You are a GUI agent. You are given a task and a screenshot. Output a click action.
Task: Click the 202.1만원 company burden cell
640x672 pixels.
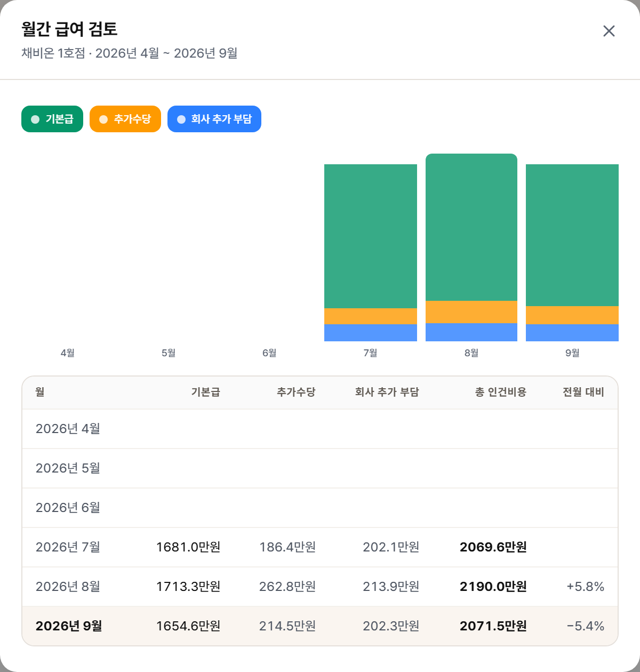point(391,547)
